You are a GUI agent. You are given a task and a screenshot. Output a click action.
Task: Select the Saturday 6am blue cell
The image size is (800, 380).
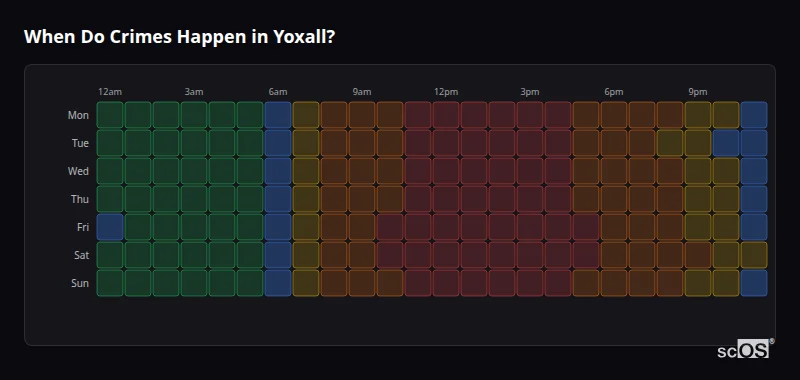click(278, 255)
